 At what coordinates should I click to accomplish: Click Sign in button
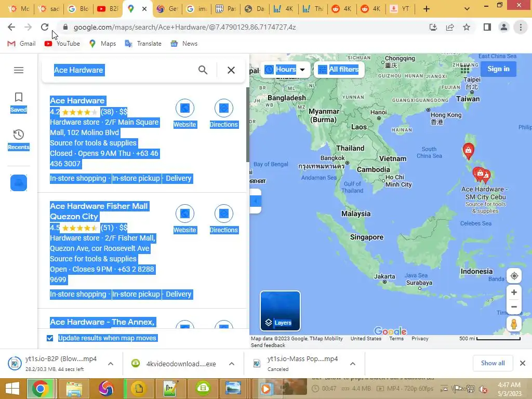point(498,69)
